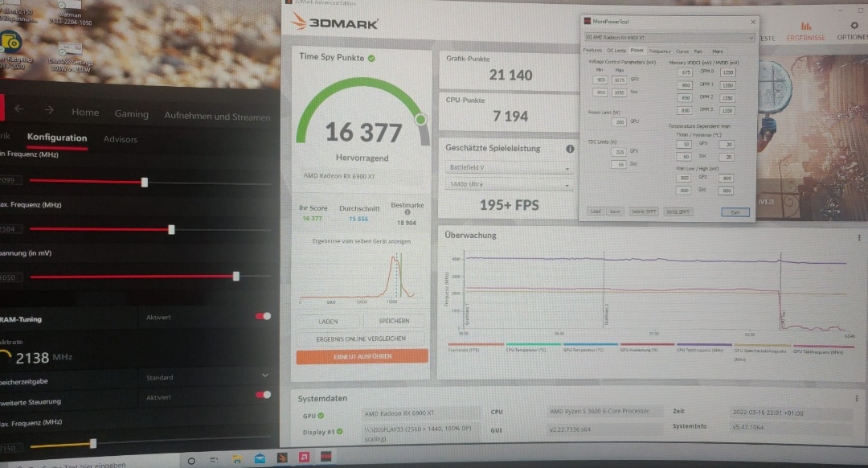Switch to MorePowerTool Curve tab
Screen dimensions: 868x468
point(682,51)
